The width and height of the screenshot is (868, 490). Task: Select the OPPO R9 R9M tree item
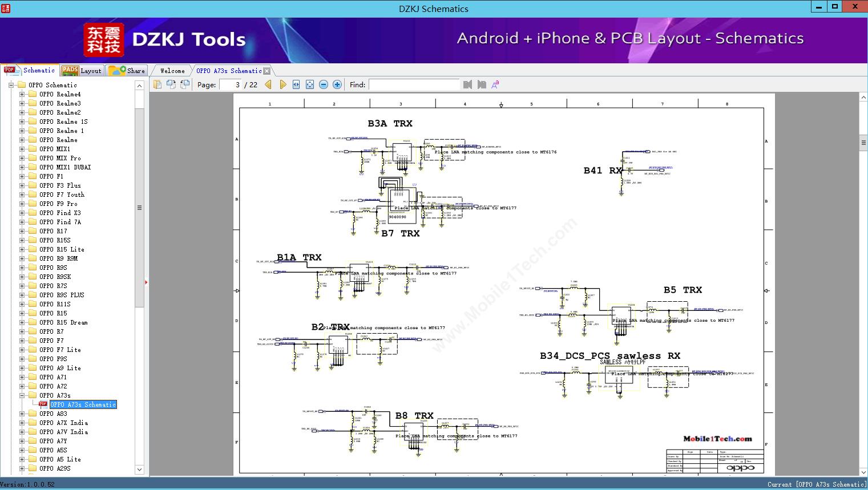[58, 258]
